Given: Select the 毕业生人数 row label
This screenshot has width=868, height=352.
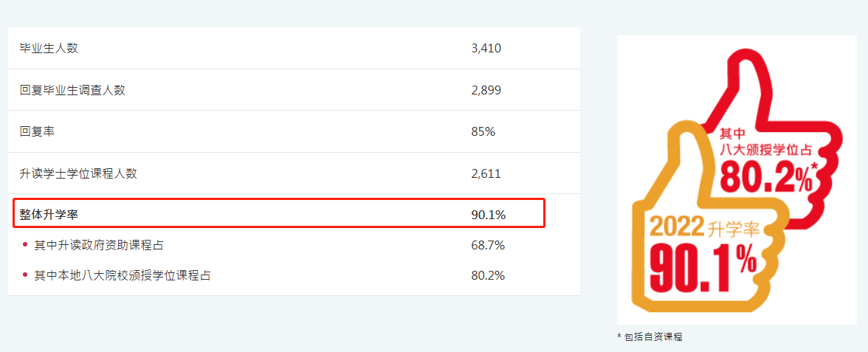Looking at the screenshot, I should [49, 49].
